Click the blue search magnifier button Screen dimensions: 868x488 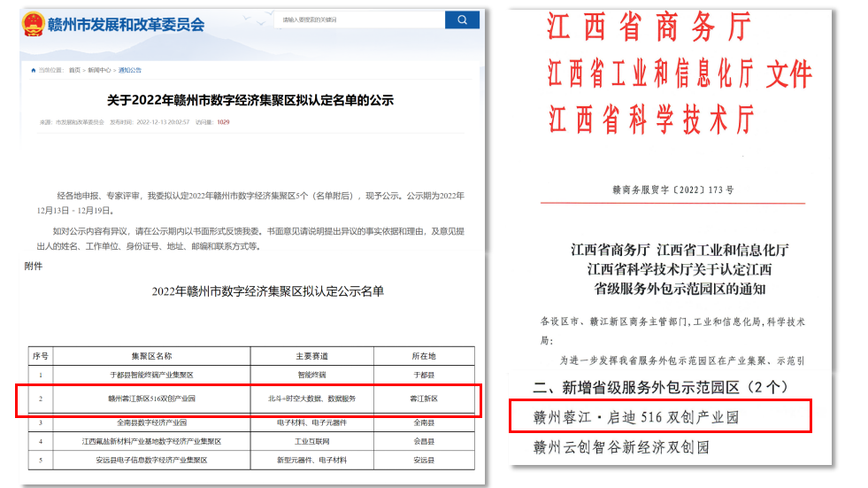(x=462, y=20)
